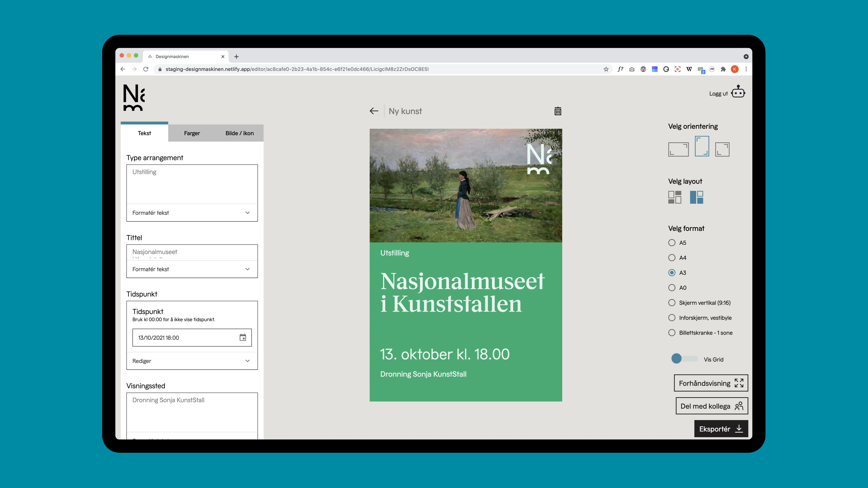Choose the blue (second) layout icon
Screen dimensions: 868x488
tap(697, 197)
